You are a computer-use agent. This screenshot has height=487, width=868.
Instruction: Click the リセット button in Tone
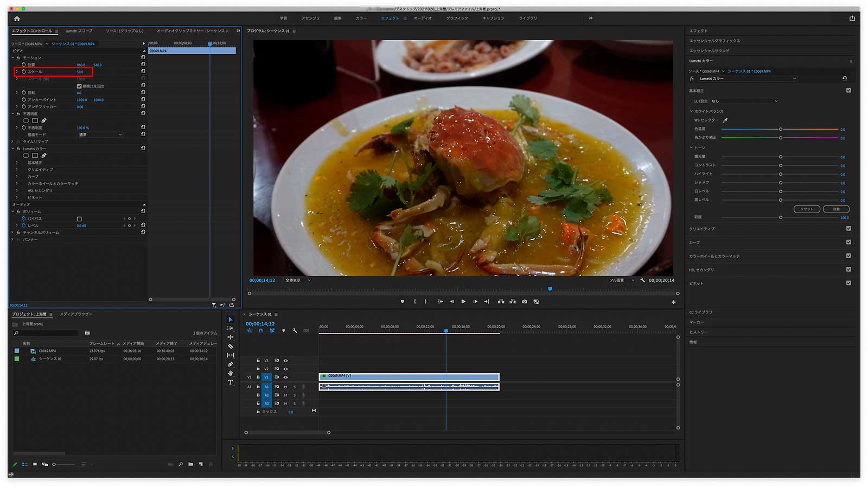pyautogui.click(x=807, y=209)
